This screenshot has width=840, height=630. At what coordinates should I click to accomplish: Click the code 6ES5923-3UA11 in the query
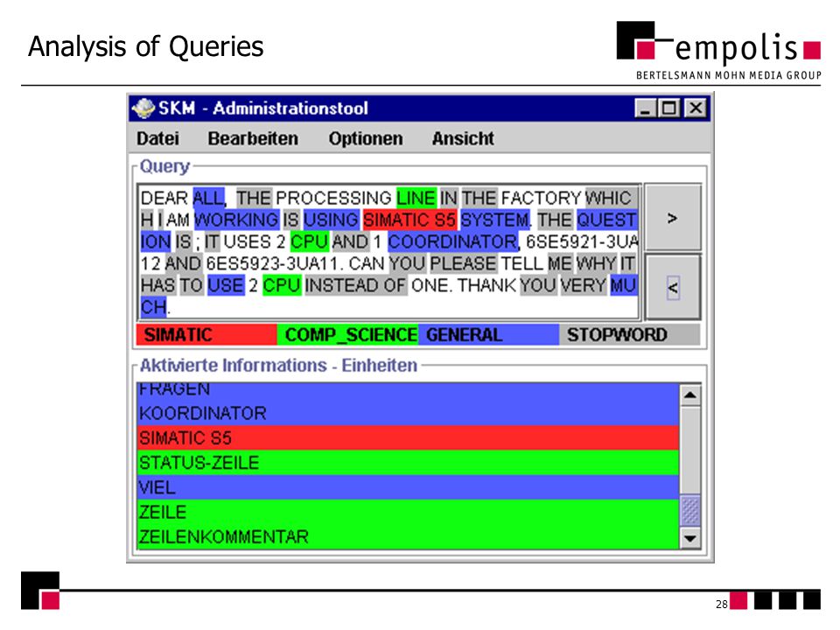(273, 263)
